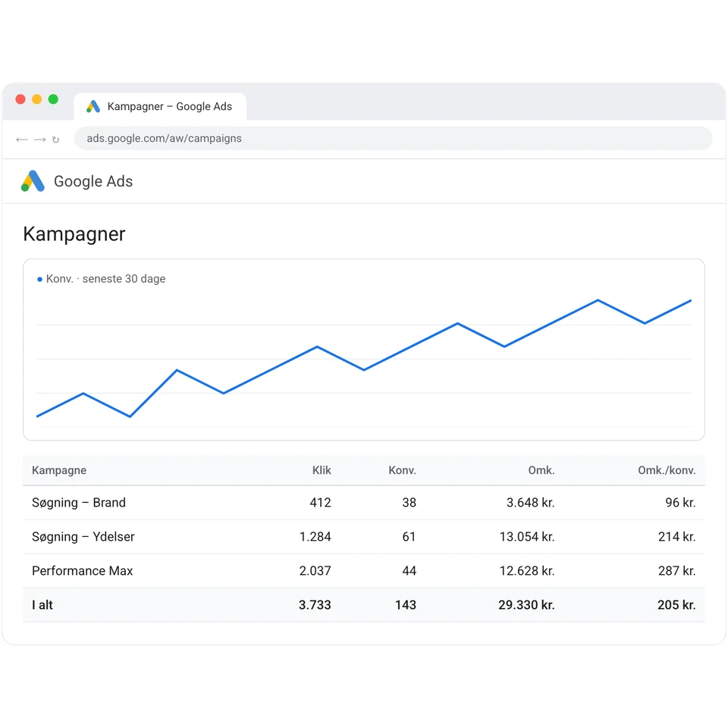Click the 12.628 kr. cost value
Screen dimensions: 728x728
(x=527, y=570)
